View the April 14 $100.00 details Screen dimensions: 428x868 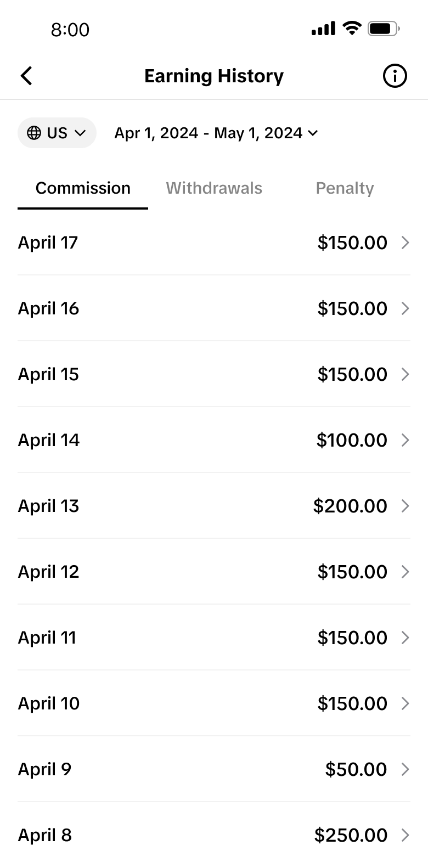(214, 440)
